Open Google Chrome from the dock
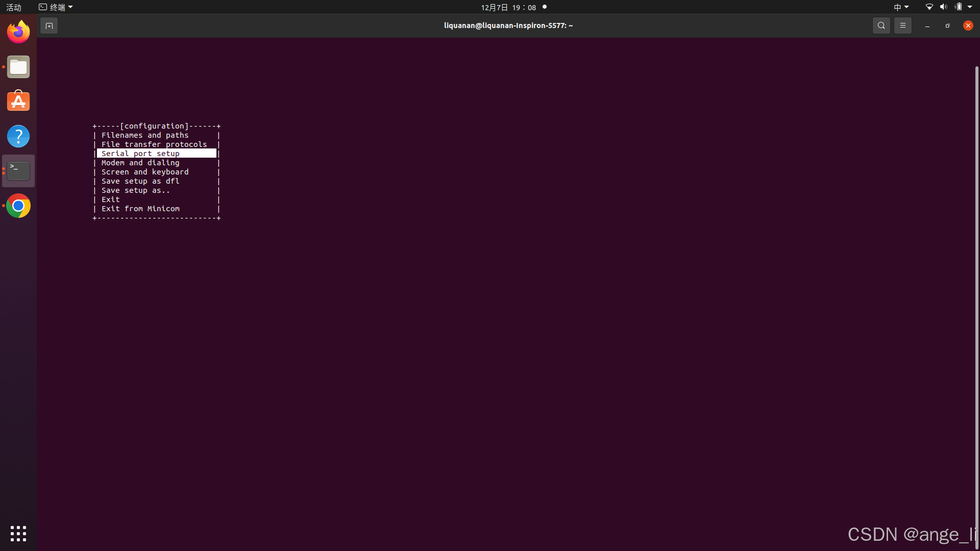The height and width of the screenshot is (551, 980). coord(18,206)
